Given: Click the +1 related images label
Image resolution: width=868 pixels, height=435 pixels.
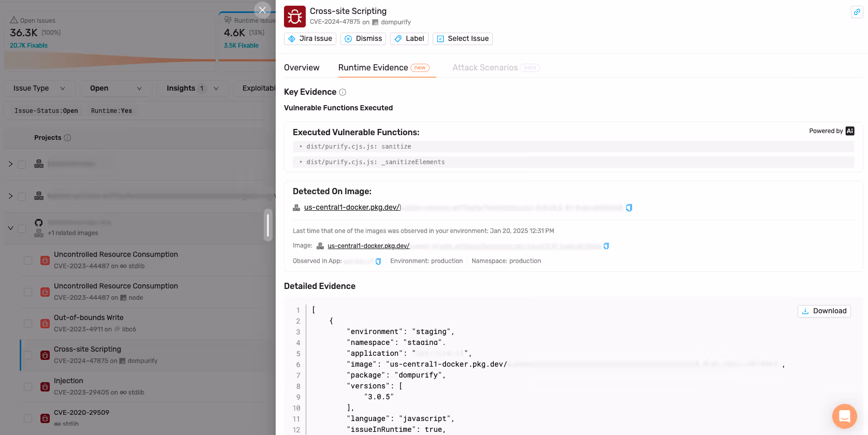Looking at the screenshot, I should (x=73, y=233).
